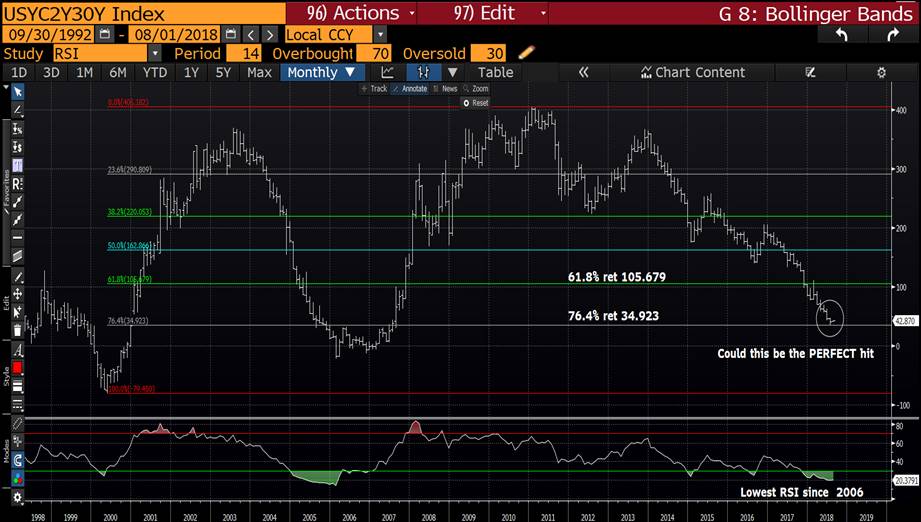Viewport: 921px width, 522px height.
Task: Select the parallel channel tool
Action: coord(18,256)
